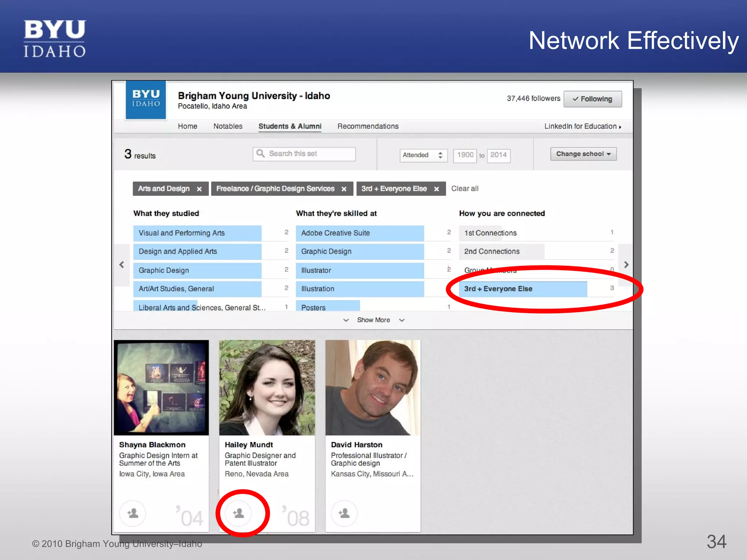Focus the Search this set field

point(304,154)
